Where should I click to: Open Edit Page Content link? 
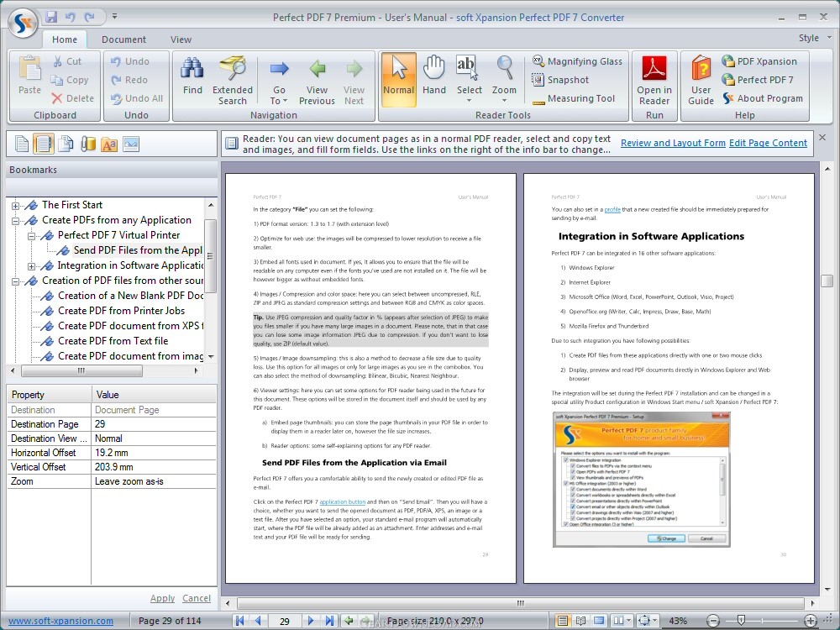[768, 143]
